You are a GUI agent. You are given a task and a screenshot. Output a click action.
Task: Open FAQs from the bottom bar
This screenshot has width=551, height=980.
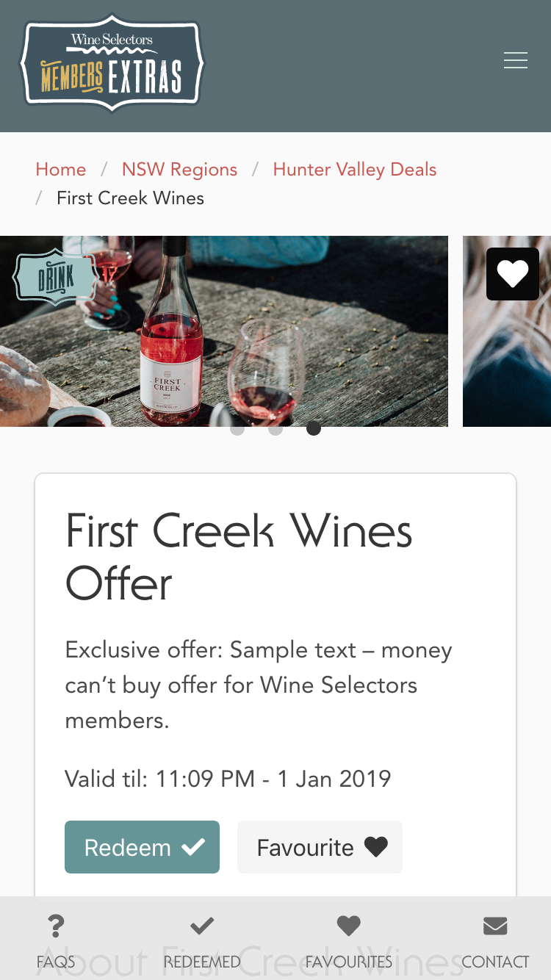click(x=56, y=941)
